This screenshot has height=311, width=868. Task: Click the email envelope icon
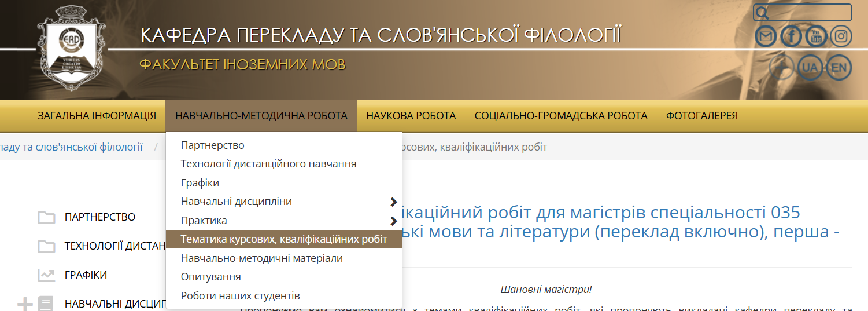point(766,37)
